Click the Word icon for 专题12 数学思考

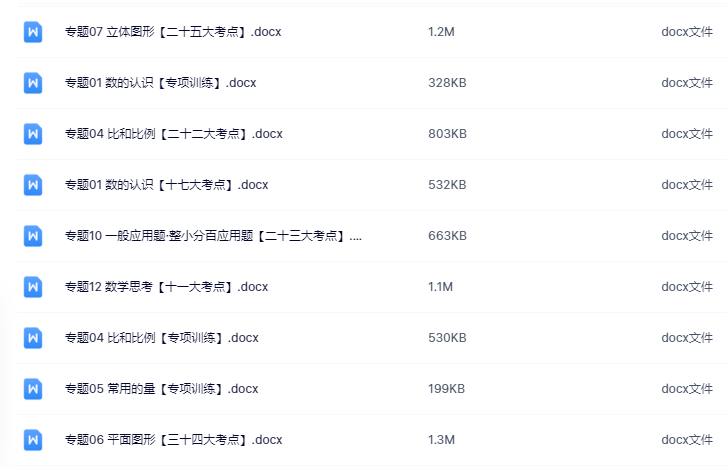point(33,287)
